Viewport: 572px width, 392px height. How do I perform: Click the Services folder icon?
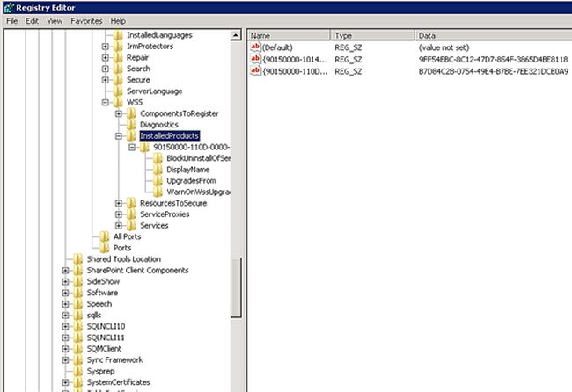point(131,226)
